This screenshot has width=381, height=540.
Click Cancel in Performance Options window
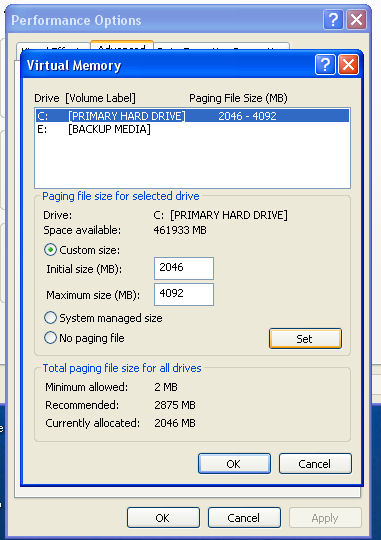[244, 518]
